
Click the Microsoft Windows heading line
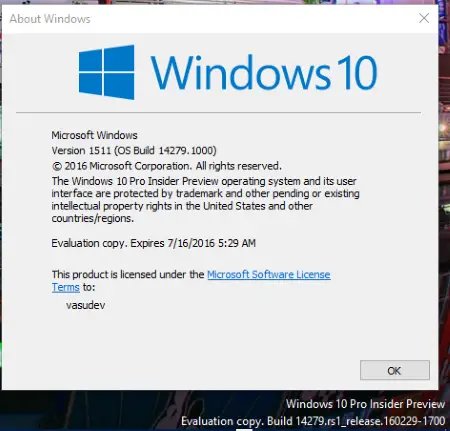[x=94, y=135]
